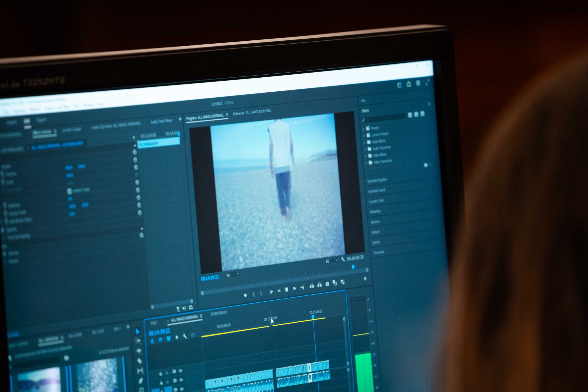
Task: Select the Ripple Edit tool
Action: point(139,351)
